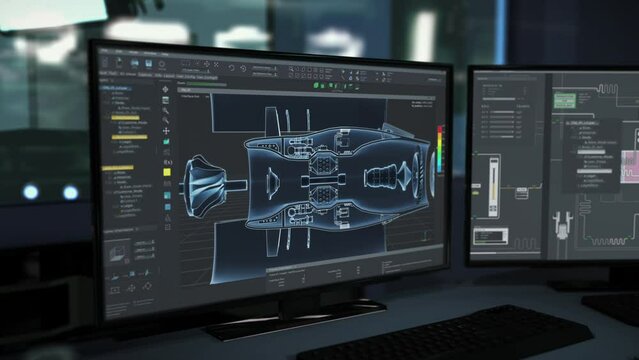Click the undo curved arrow icon
The width and height of the screenshot is (639, 360).
click(231, 68)
